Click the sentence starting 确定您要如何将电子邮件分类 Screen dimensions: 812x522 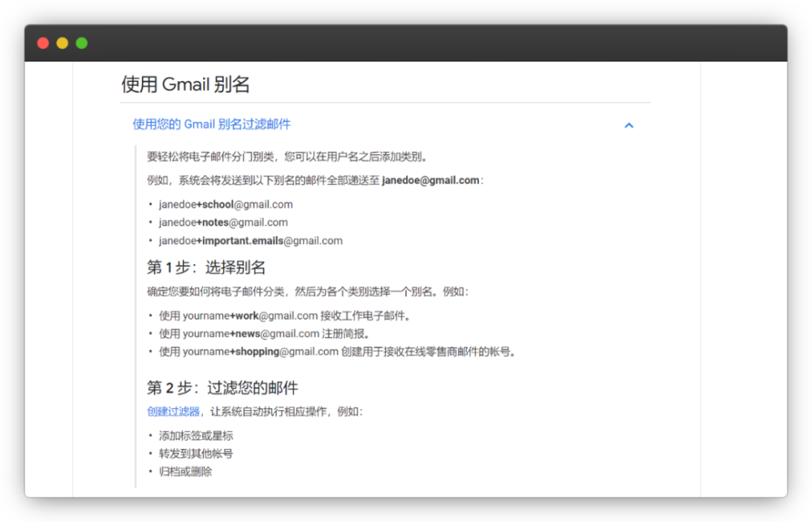(x=308, y=291)
